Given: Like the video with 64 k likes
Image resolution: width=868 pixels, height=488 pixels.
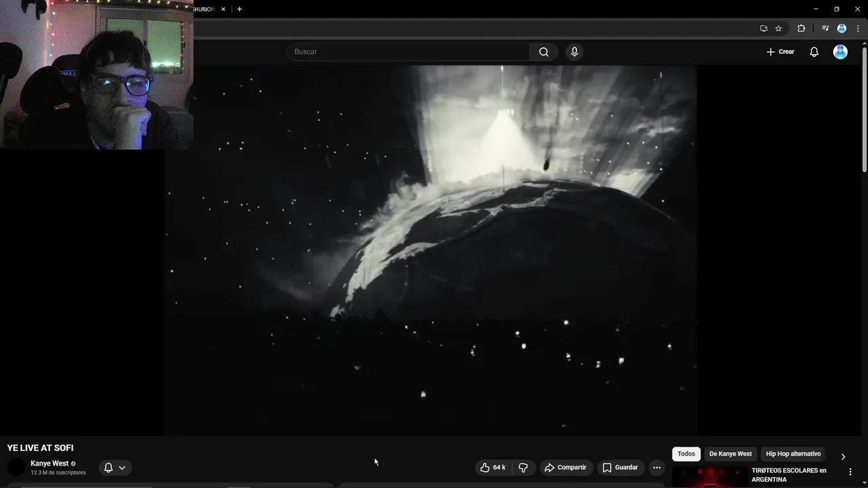Looking at the screenshot, I should [x=493, y=468].
